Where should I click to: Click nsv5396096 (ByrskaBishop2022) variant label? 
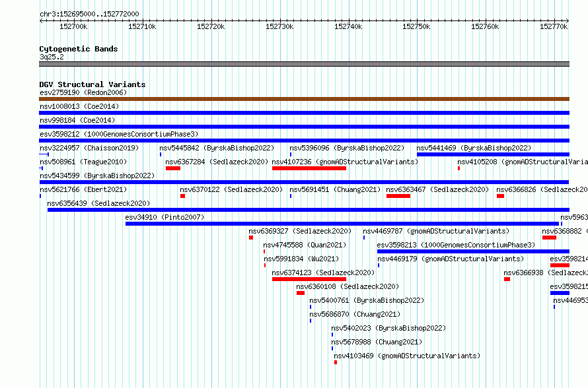(347, 148)
